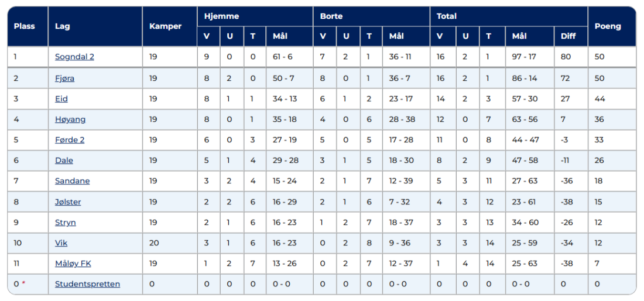Select the Kamper column header
Screen dimensions: 644x301
click(x=165, y=26)
